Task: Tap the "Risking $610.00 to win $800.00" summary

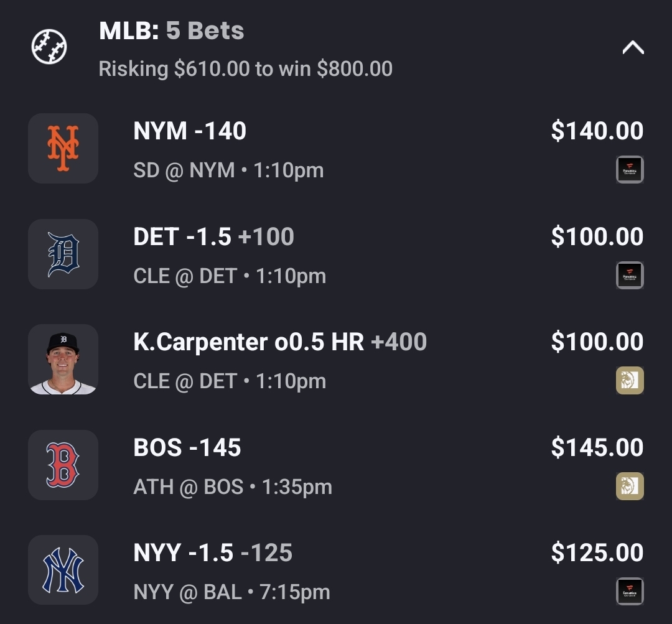Action: pyautogui.click(x=245, y=68)
